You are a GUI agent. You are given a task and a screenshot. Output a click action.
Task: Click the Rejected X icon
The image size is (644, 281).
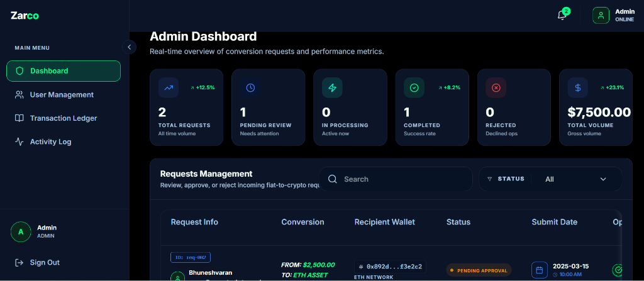(496, 87)
